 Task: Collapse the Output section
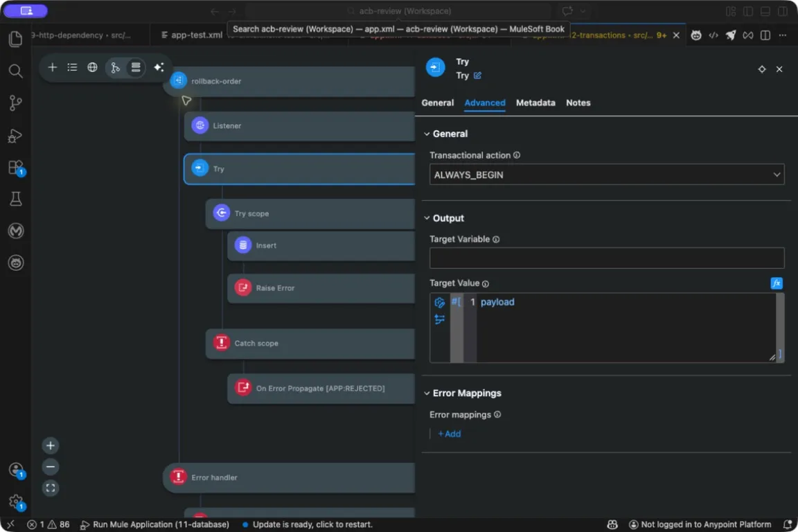coord(427,218)
